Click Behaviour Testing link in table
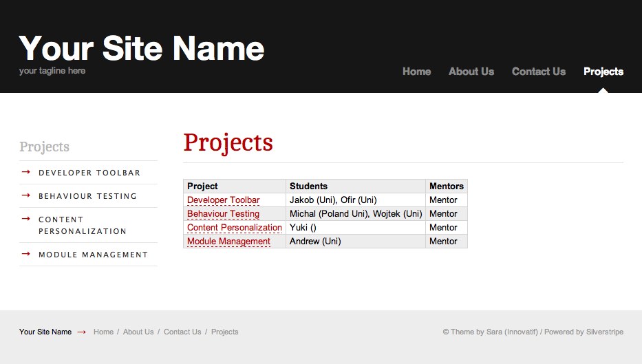 (223, 214)
